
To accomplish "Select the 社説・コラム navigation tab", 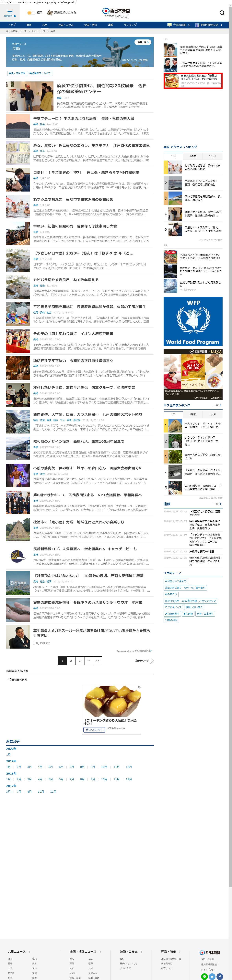I will pos(66,25).
